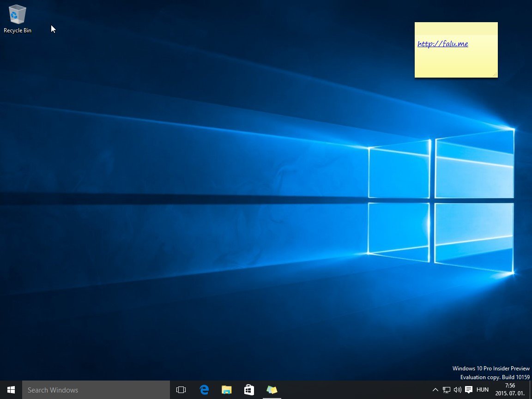This screenshot has height=399, width=532.
Task: Grab the sticky note resize corner grip
Action: point(495,75)
